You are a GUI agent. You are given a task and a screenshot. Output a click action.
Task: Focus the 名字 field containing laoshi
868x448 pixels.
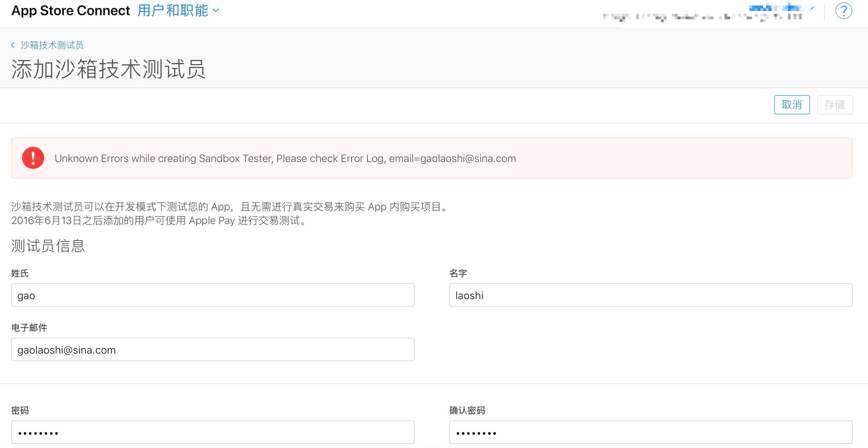(650, 295)
